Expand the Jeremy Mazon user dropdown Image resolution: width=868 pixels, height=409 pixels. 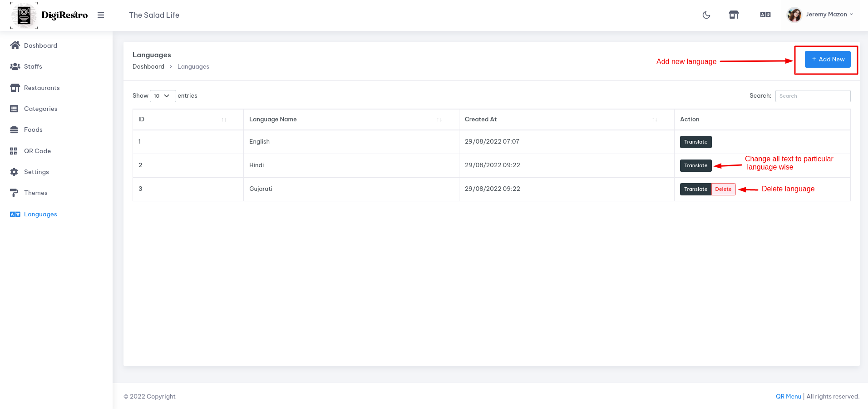point(829,15)
